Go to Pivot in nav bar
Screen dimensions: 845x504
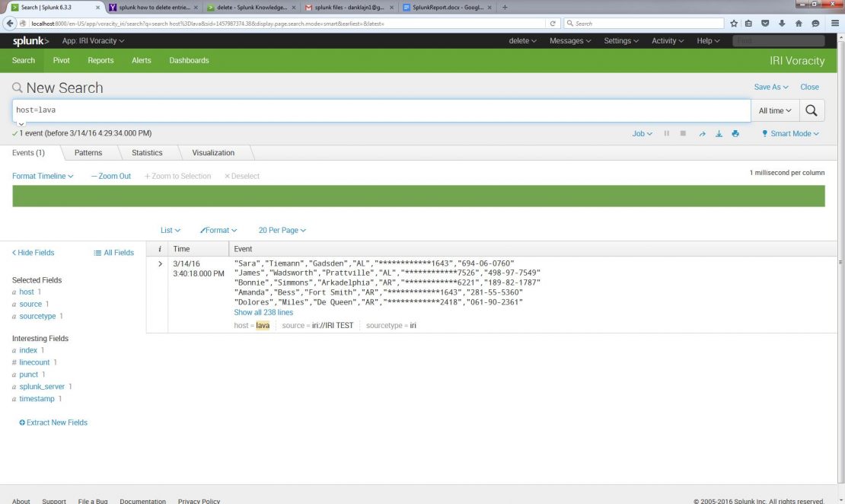coord(61,60)
